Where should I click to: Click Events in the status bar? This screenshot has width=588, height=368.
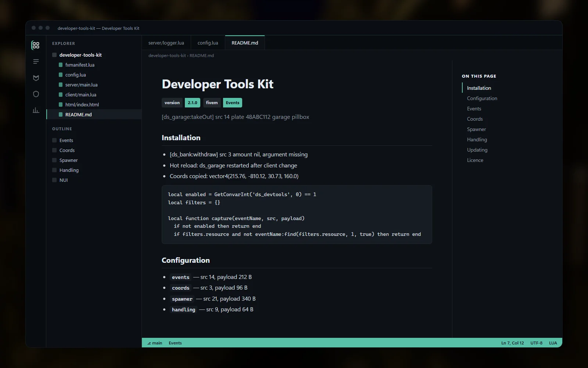coord(175,343)
